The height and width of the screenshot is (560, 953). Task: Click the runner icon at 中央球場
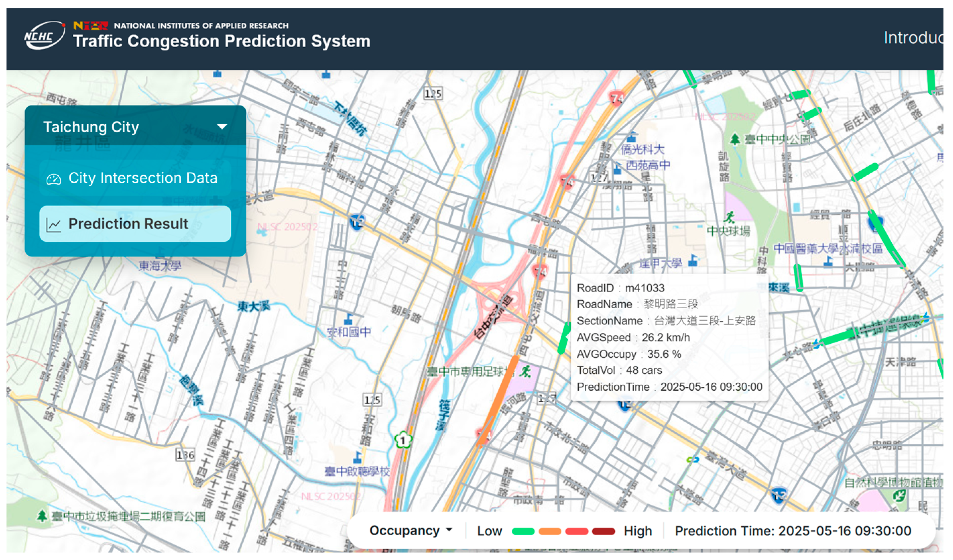coord(729,217)
